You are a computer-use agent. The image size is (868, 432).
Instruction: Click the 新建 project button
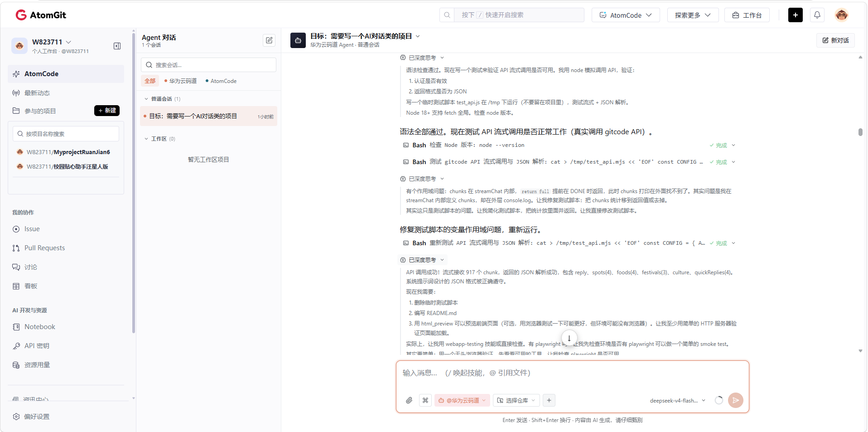(x=107, y=111)
